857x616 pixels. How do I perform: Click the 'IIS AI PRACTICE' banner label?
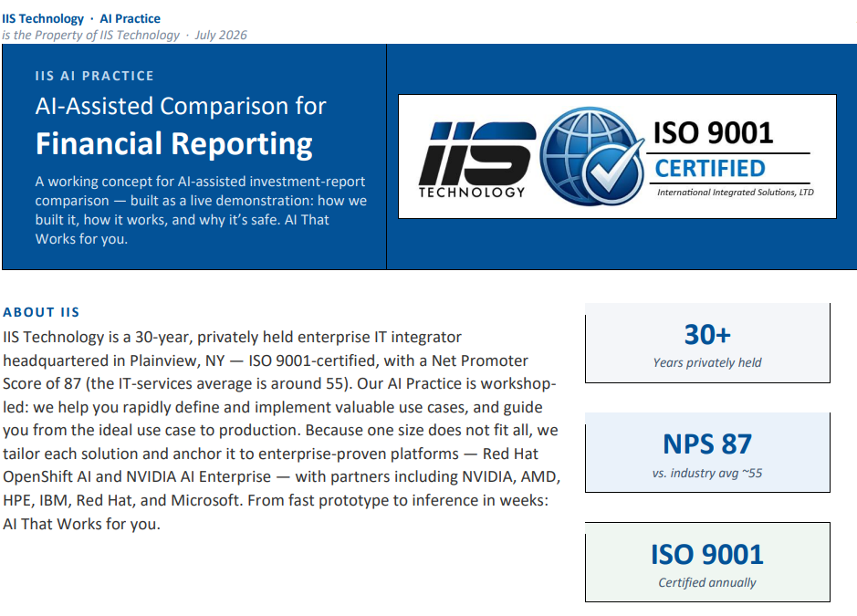pos(95,76)
